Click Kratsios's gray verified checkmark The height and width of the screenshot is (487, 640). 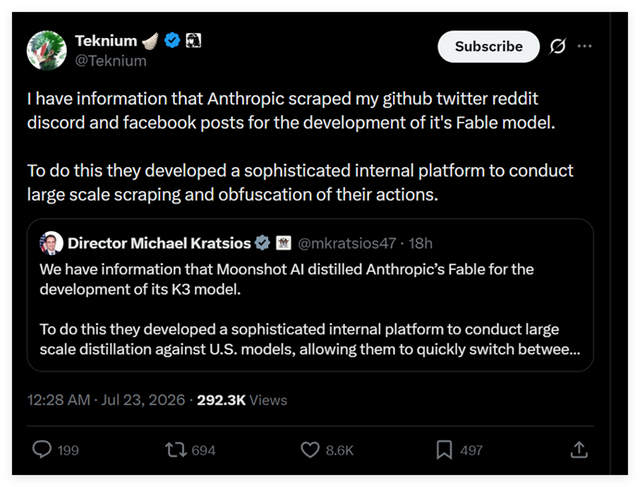click(262, 243)
